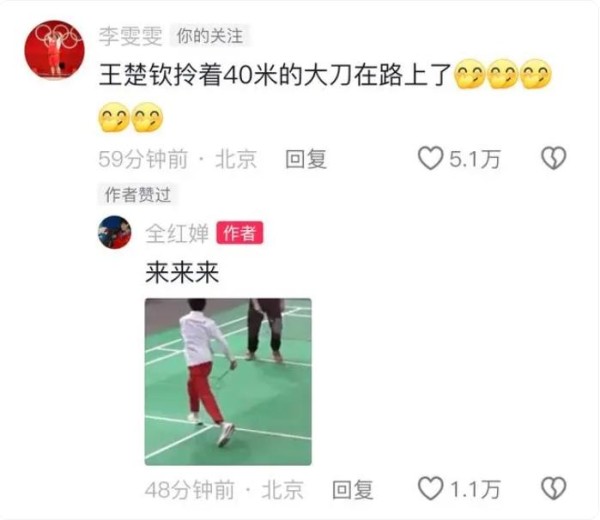This screenshot has width=600, height=520.
Task: Open 全红婵's round profile avatar
Action: pyautogui.click(x=114, y=232)
